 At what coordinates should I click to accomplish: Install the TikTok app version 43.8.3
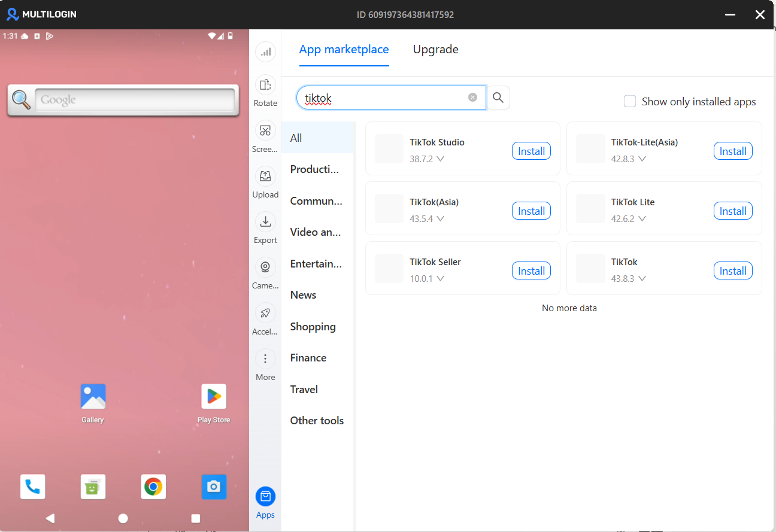coord(732,271)
